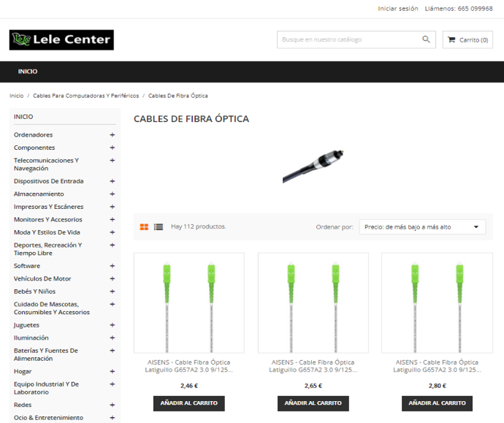Expand the Redes category
The width and height of the screenshot is (504, 423).
112,405
